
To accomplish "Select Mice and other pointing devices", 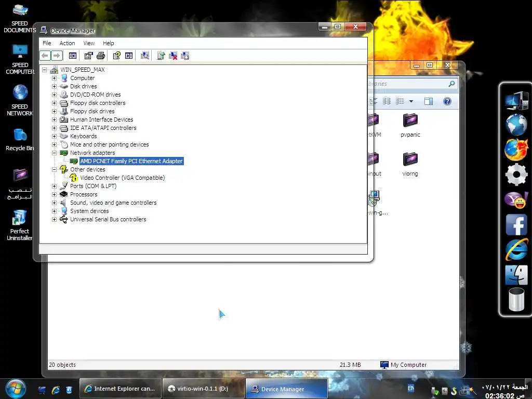I will click(109, 144).
